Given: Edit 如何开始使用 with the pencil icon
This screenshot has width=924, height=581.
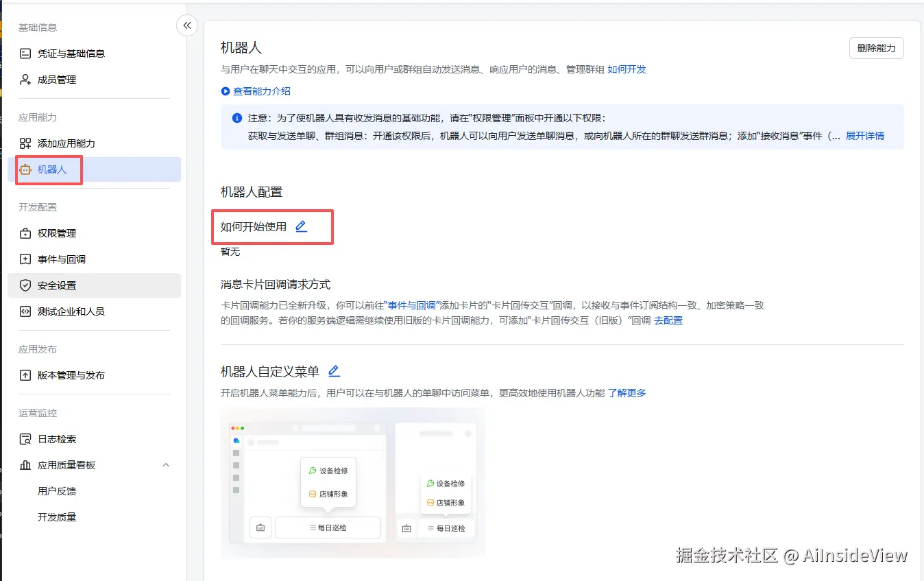Looking at the screenshot, I should click(x=301, y=226).
